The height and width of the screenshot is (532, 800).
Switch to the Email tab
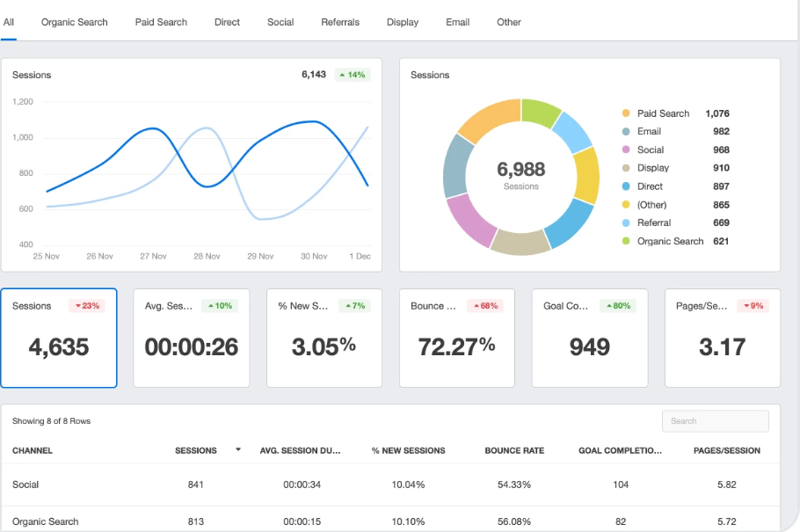pos(457,22)
